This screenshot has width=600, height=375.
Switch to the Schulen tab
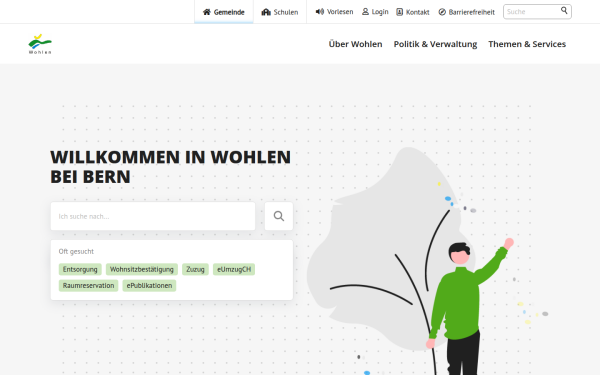(x=280, y=12)
